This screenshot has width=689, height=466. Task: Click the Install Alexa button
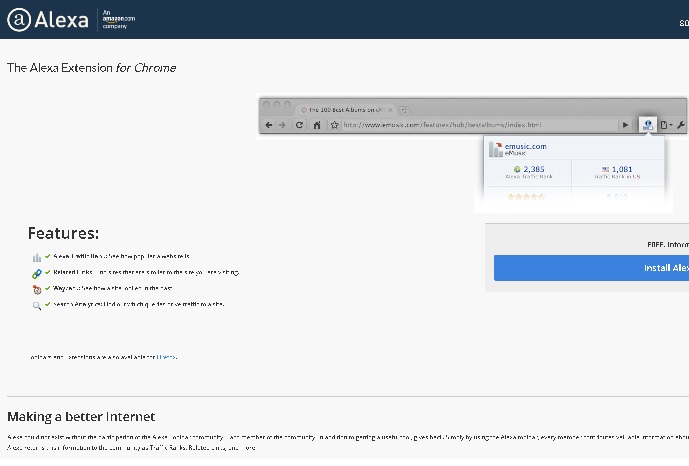(591, 268)
